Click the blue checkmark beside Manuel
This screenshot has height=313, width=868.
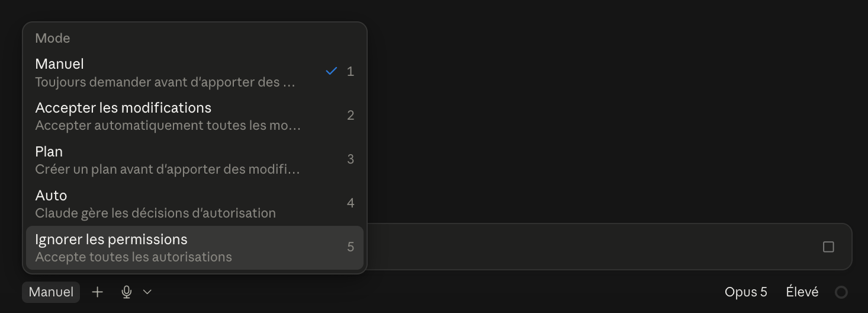[x=332, y=71]
